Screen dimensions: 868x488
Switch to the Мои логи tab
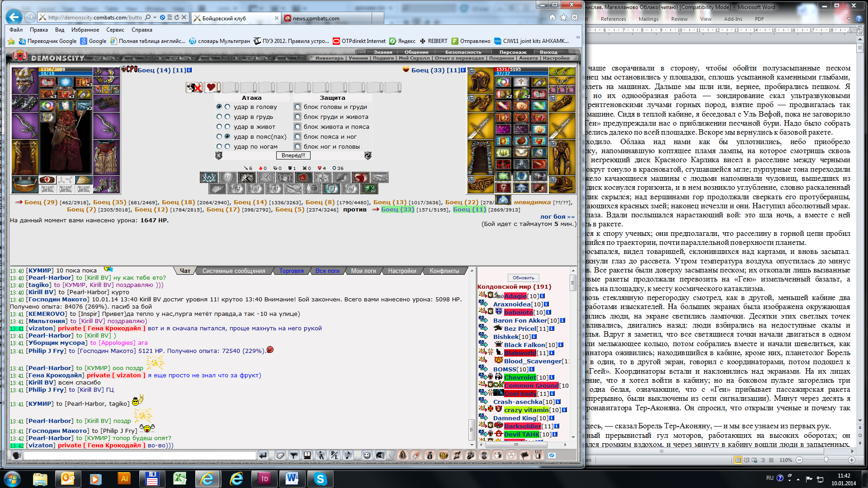[363, 271]
